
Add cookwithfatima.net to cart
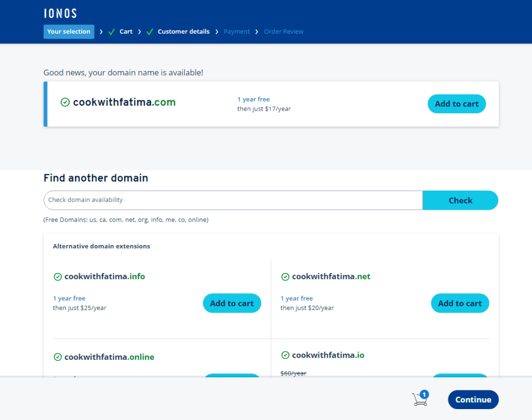(460, 303)
